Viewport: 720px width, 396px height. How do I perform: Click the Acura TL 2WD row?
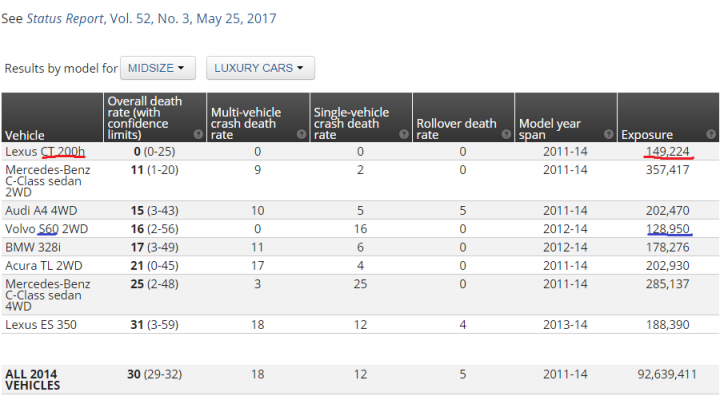coord(360,266)
